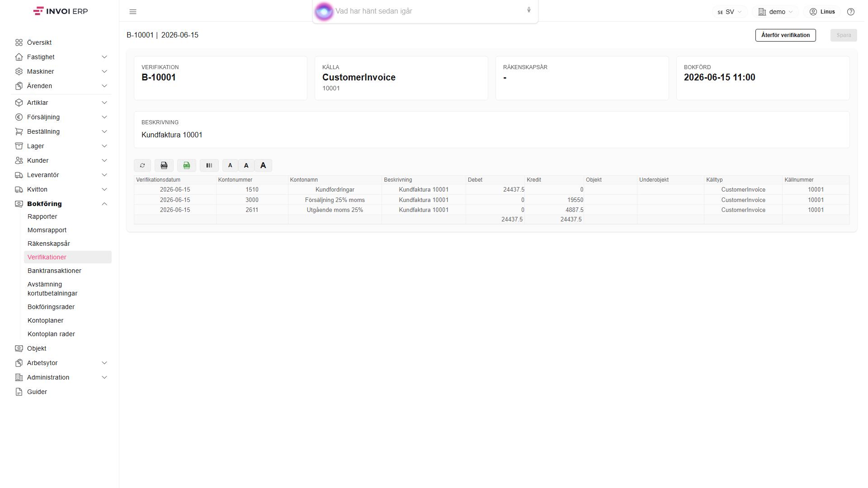Expand the Administration menu
Viewport: 868px width, 488px height.
(61, 377)
